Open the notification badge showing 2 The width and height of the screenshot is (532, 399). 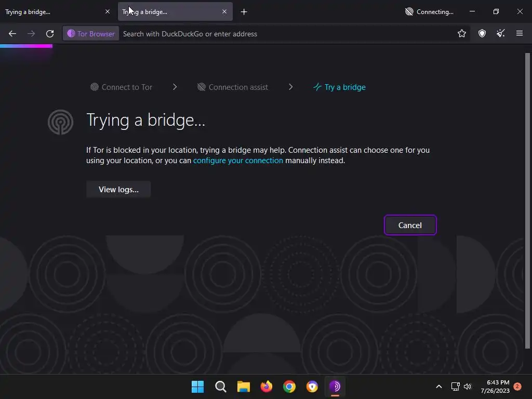517,386
